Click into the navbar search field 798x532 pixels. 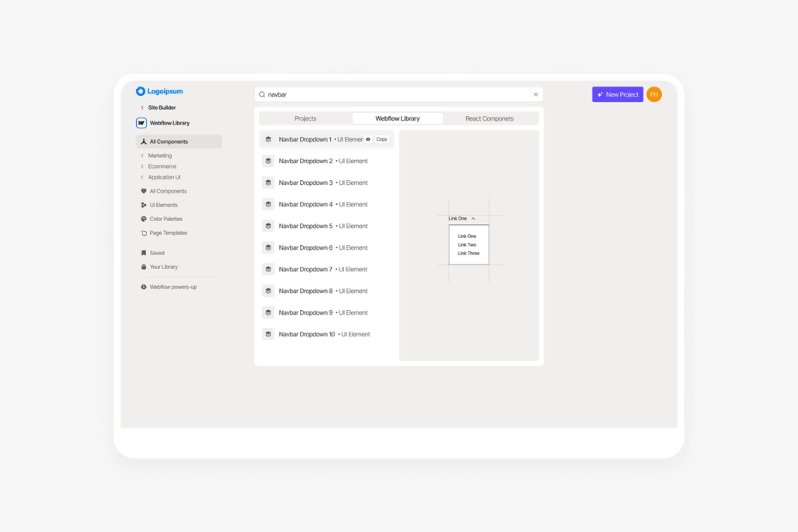tap(398, 94)
